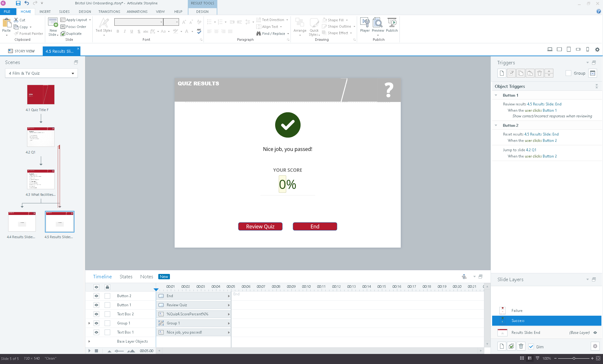
Task: Delete the selected slide layer
Action: pos(521,346)
